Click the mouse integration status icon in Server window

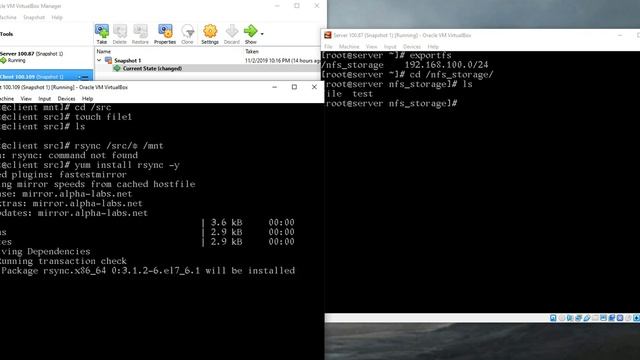pos(628,318)
